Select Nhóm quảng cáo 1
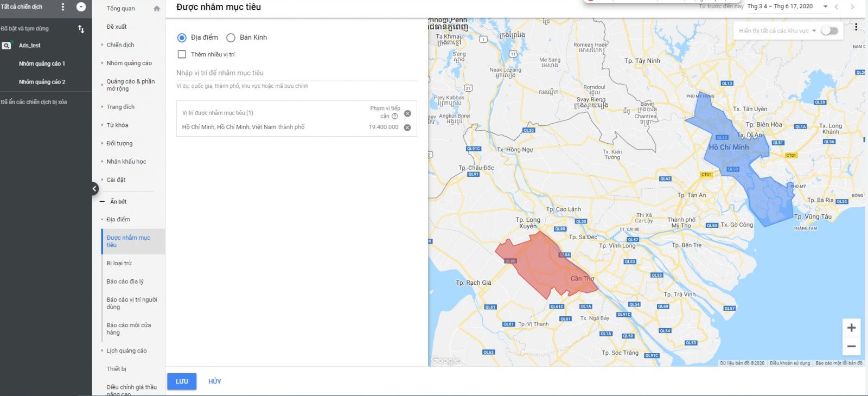The image size is (868, 396). [x=42, y=64]
